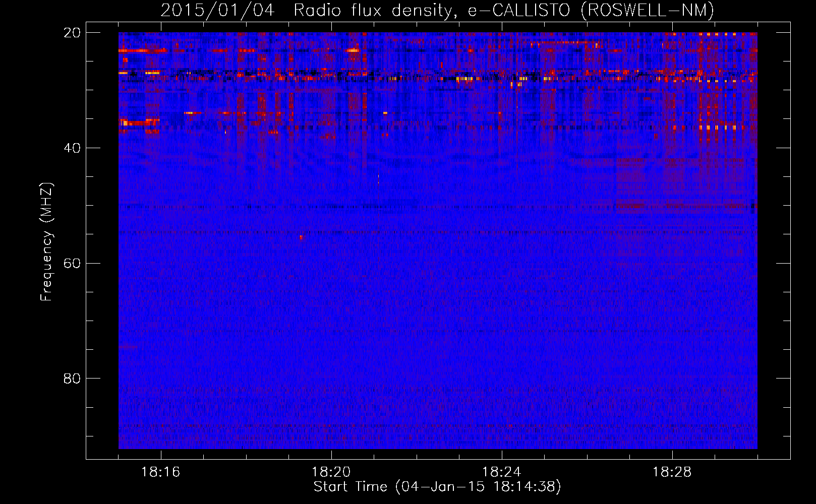The image size is (816, 504).
Task: Click the 80 MHz frequency tick label
Action: point(72,379)
